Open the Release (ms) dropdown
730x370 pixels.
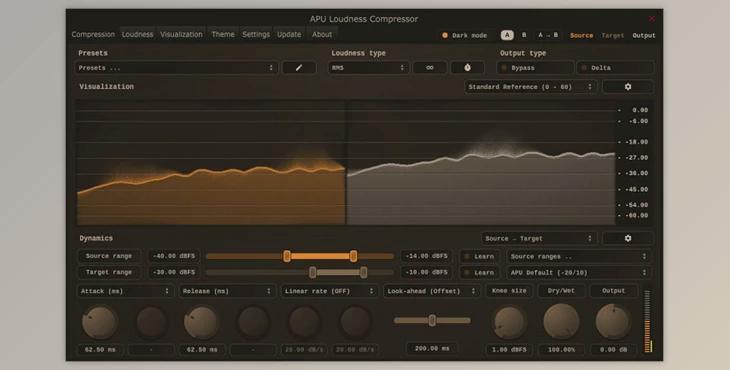coord(227,291)
